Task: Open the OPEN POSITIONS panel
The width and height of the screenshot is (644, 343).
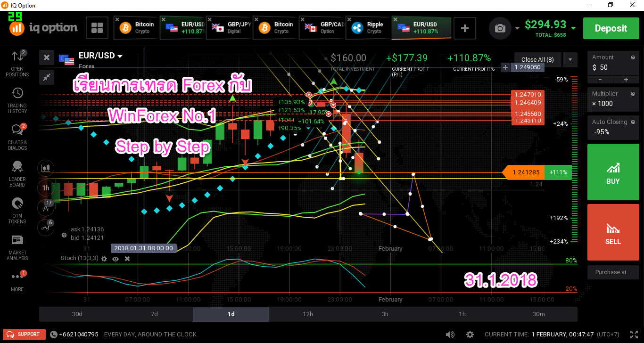Action: 17,61
